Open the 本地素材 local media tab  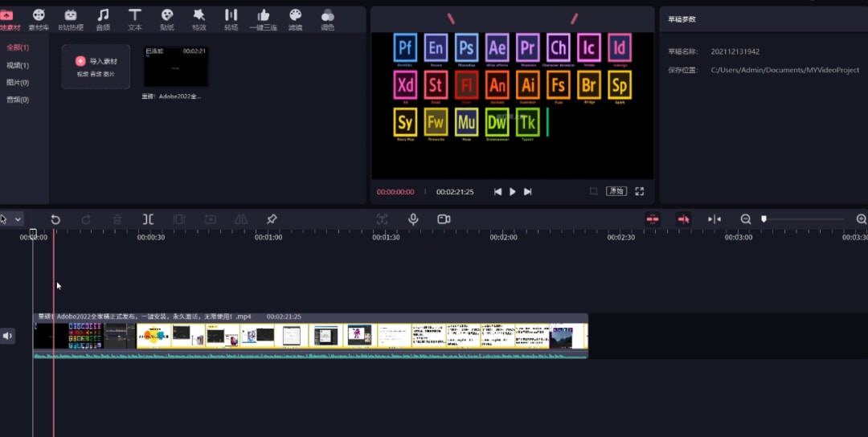click(8, 20)
